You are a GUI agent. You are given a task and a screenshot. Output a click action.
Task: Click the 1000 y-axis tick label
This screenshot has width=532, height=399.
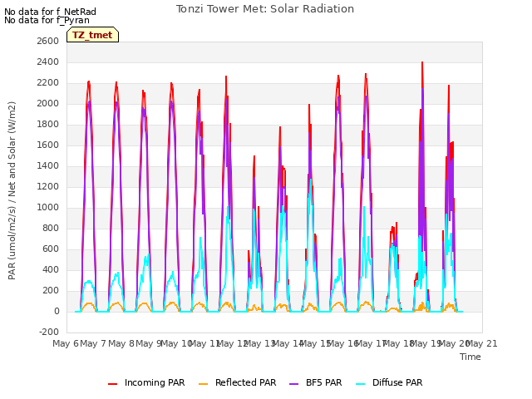[x=48, y=207]
